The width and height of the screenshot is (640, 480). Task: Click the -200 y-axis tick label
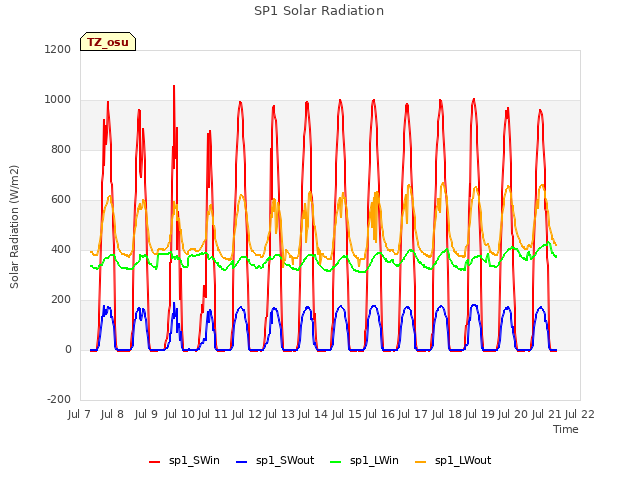pyautogui.click(x=59, y=399)
